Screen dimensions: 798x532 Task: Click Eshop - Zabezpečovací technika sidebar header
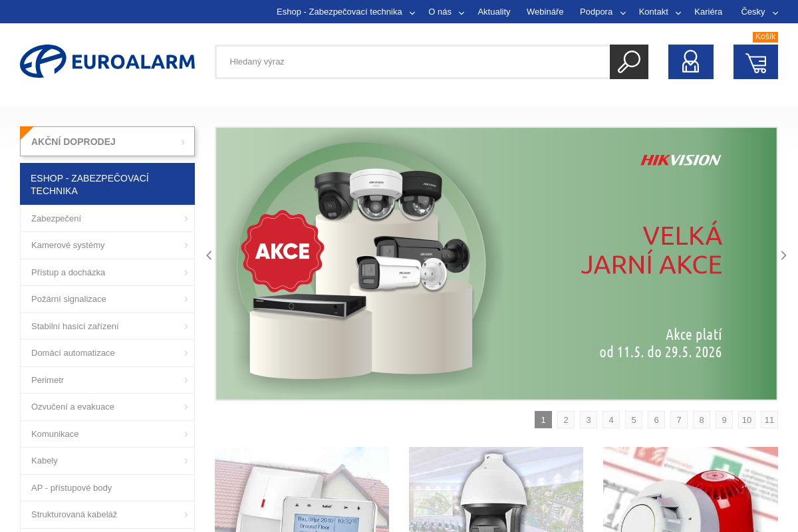[107, 184]
